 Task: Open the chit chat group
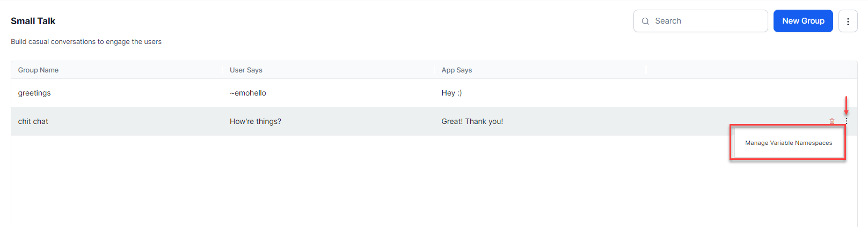click(x=33, y=122)
